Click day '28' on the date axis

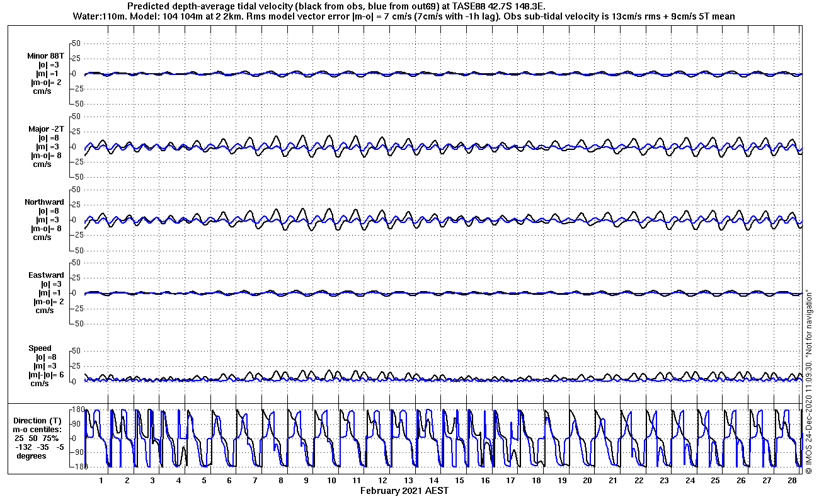pos(792,480)
